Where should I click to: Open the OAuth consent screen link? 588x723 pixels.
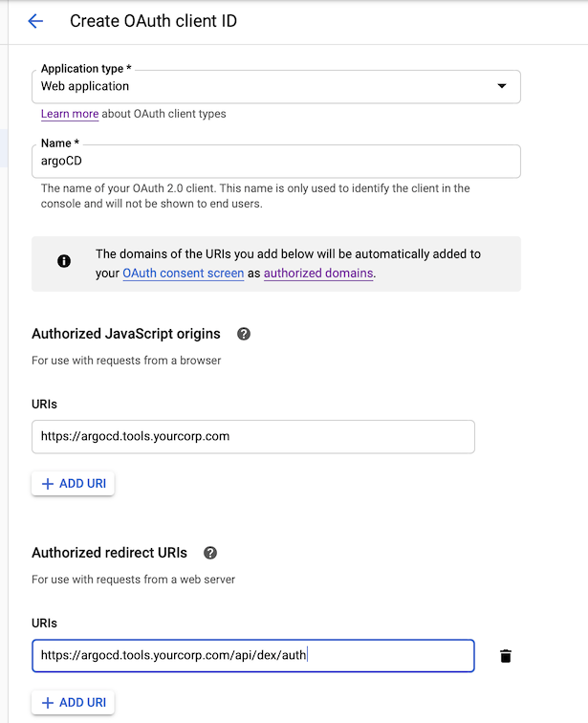(x=183, y=274)
